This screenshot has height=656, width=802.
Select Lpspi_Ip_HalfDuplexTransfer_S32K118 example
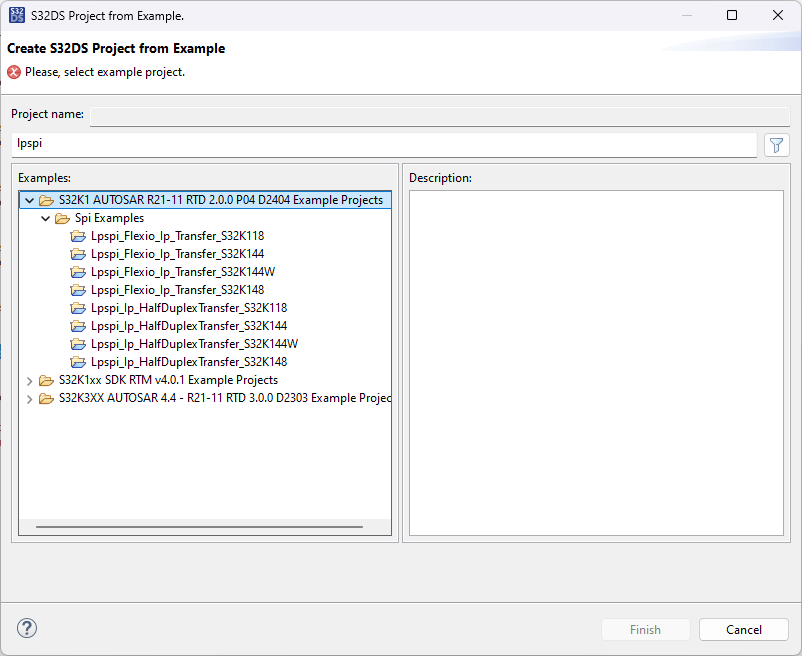click(x=189, y=307)
